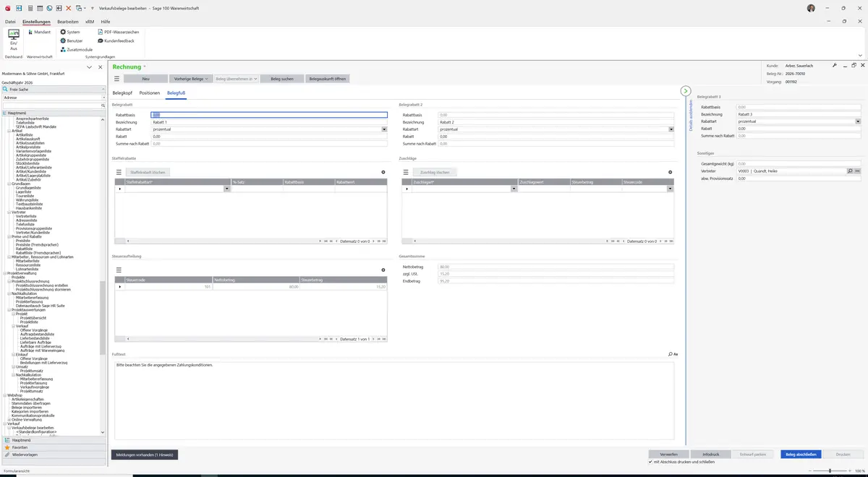Viewport: 868px width, 477px height.
Task: Click the Infodruck button
Action: click(x=711, y=454)
